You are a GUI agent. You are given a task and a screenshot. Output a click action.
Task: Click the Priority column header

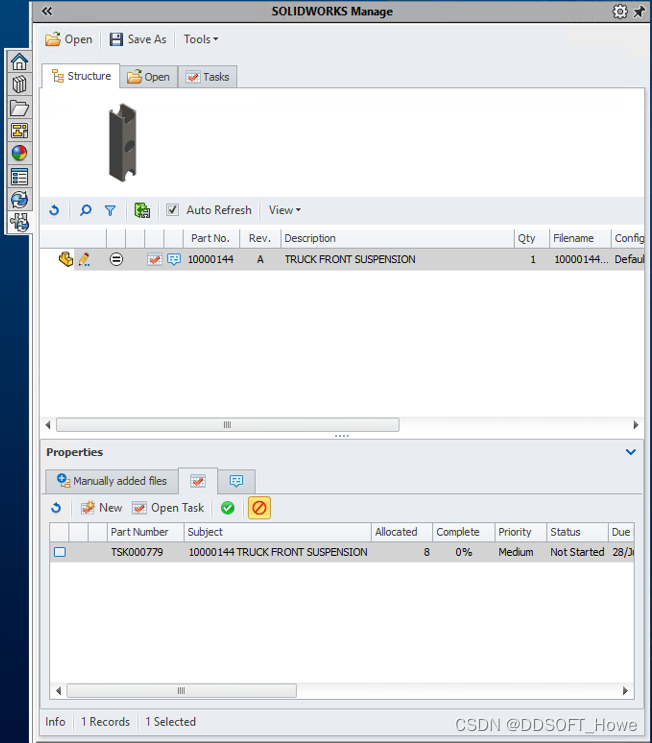coord(520,532)
